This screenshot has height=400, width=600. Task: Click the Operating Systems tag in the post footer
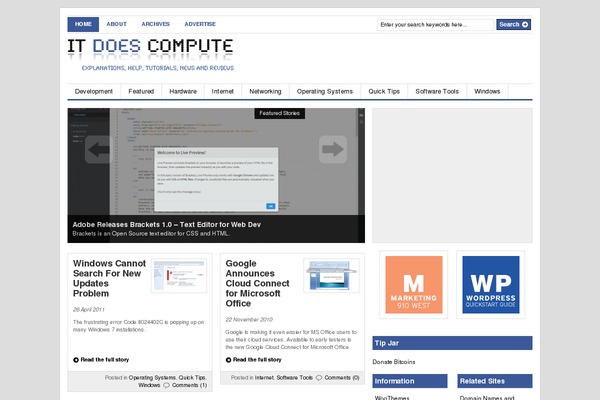pyautogui.click(x=152, y=377)
